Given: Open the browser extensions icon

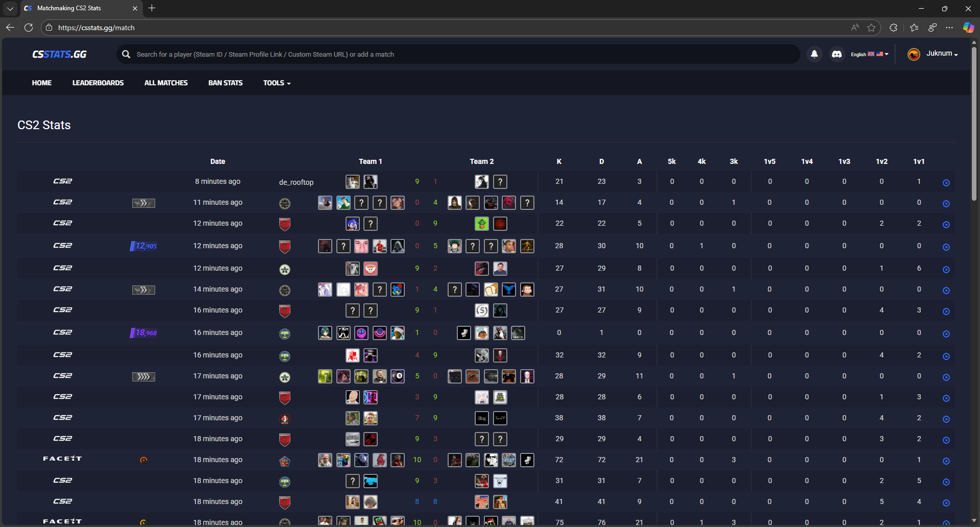Looking at the screenshot, I should [x=893, y=28].
